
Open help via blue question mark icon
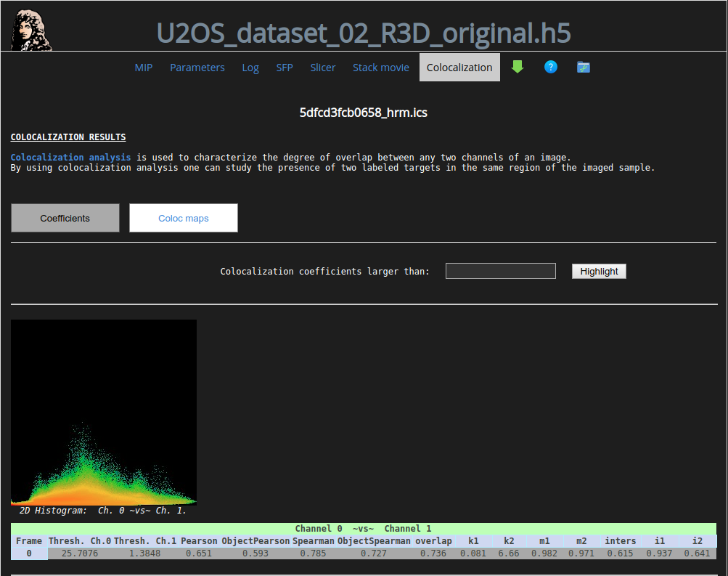pyautogui.click(x=551, y=67)
